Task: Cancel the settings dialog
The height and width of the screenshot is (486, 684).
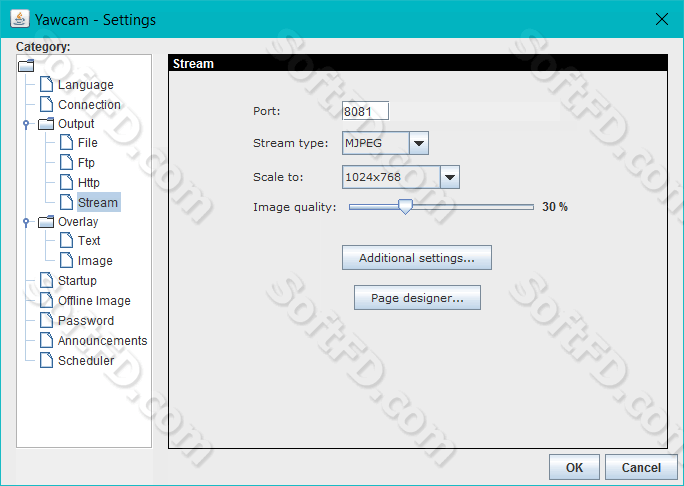Action: 641,467
